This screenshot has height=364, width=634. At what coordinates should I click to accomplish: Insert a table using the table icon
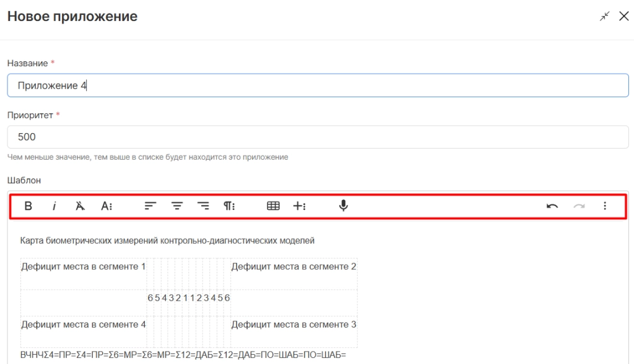tap(273, 206)
